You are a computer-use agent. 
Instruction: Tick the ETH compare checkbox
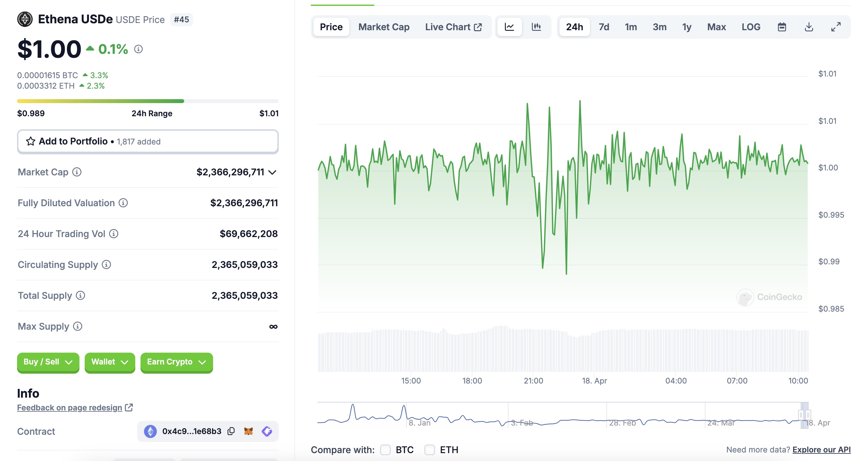coord(429,450)
